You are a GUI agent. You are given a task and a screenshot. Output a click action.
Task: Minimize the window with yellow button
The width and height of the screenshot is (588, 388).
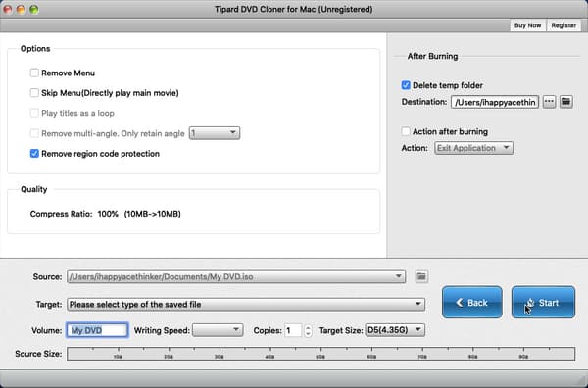click(x=21, y=10)
